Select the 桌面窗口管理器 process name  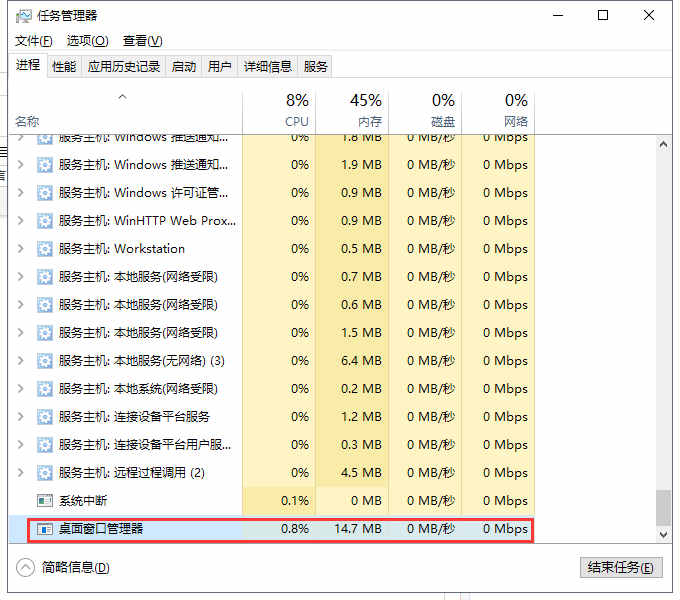pos(101,529)
